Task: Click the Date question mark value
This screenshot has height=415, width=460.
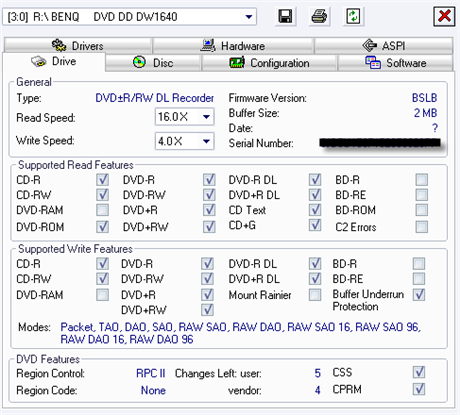Action: [435, 128]
